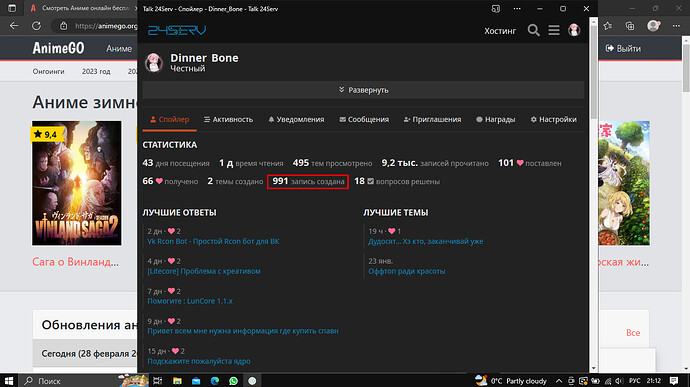This screenshot has height=387, width=690.
Task: Click the Все link on AnimeGO
Action: point(633,333)
